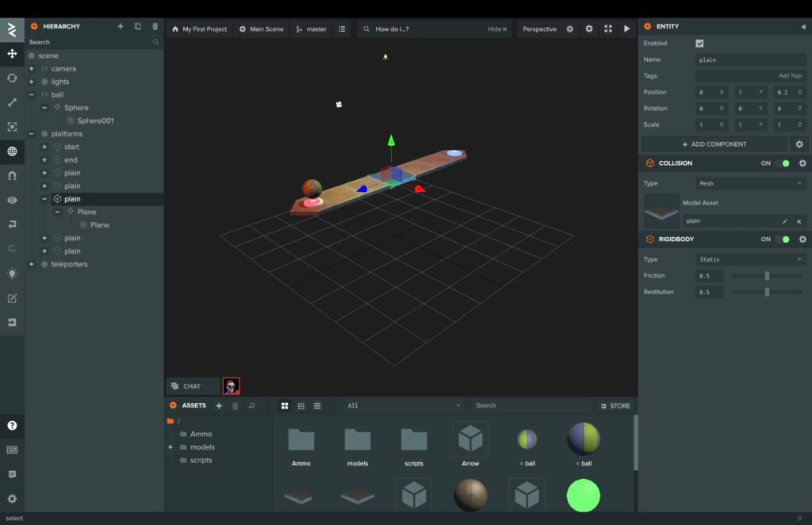Click the magnet snap icon
Screen dimensions: 812x525
click(12, 175)
